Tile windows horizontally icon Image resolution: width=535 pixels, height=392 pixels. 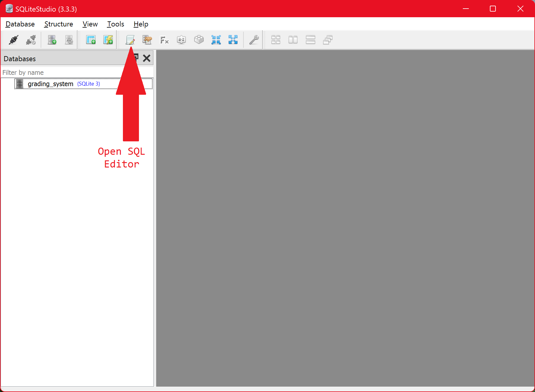[293, 40]
